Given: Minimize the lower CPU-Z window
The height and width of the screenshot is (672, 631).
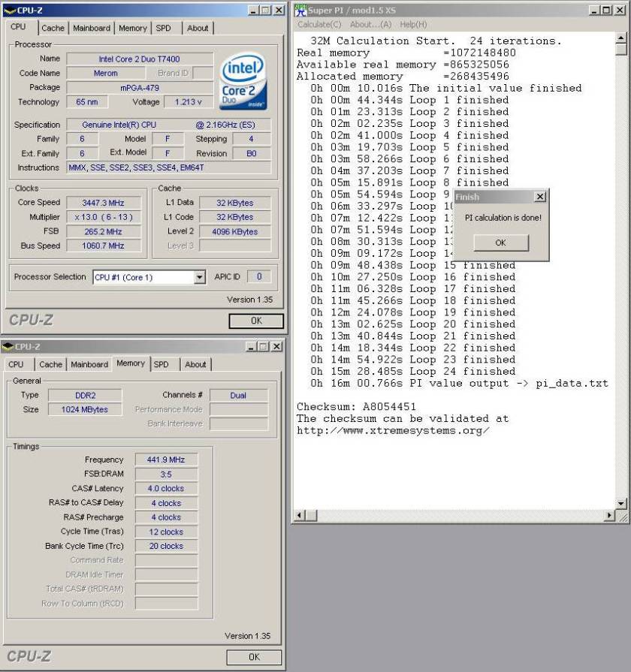Looking at the screenshot, I should click(252, 346).
